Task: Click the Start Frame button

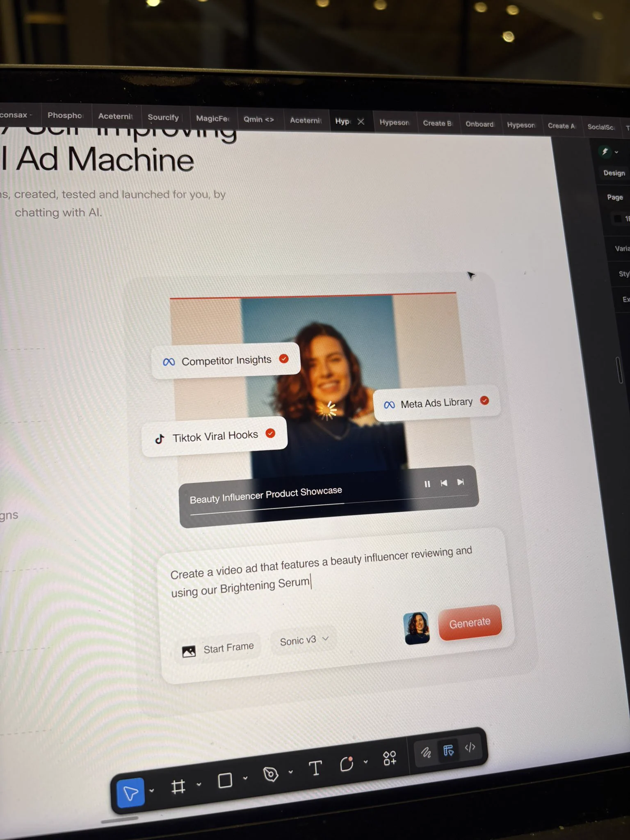Action: pyautogui.click(x=218, y=649)
